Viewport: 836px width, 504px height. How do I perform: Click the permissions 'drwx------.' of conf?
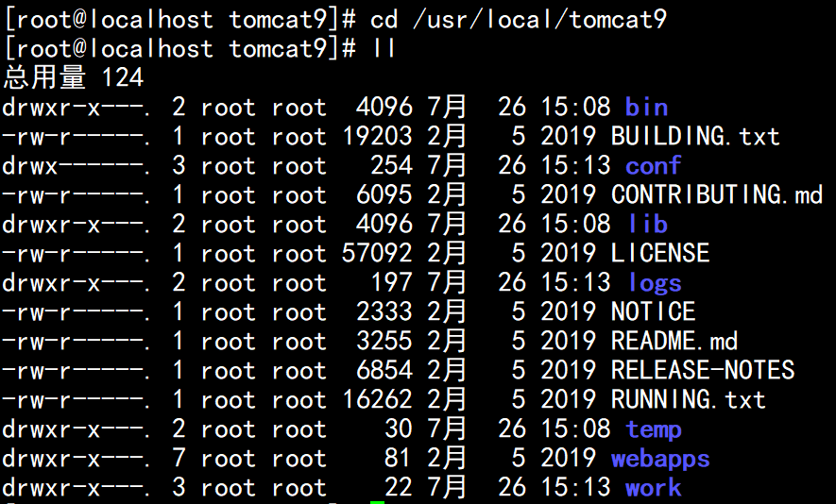(77, 165)
